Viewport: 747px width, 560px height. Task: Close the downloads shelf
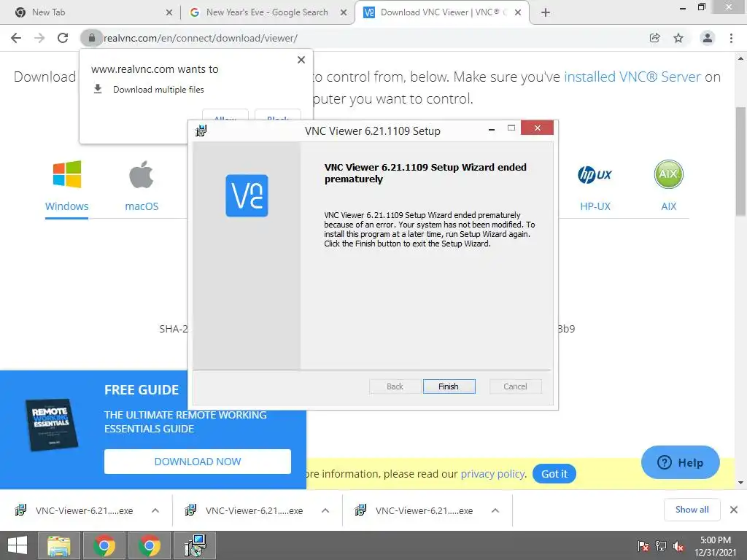(x=734, y=510)
